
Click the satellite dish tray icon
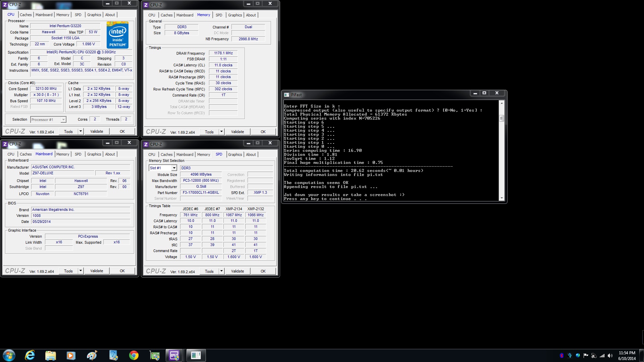tap(594, 356)
